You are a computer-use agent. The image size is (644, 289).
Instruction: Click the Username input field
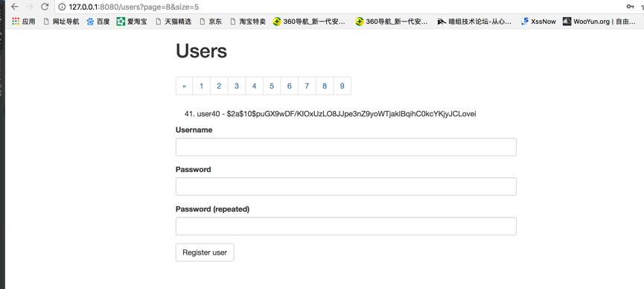click(x=345, y=147)
